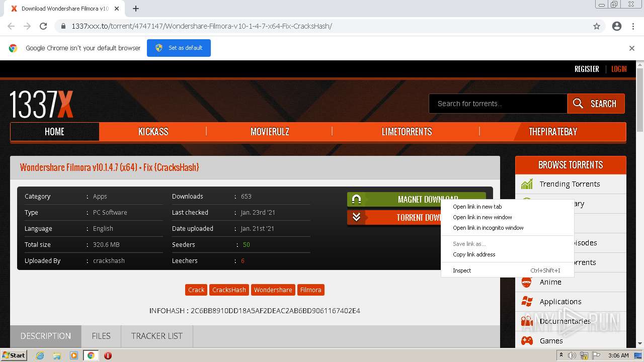Open the Documentaries category link

[565, 321]
